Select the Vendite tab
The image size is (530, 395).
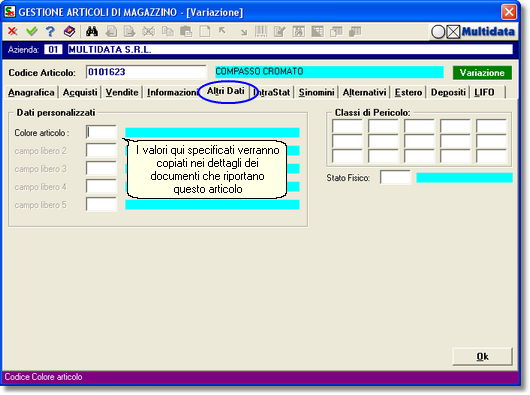122,92
